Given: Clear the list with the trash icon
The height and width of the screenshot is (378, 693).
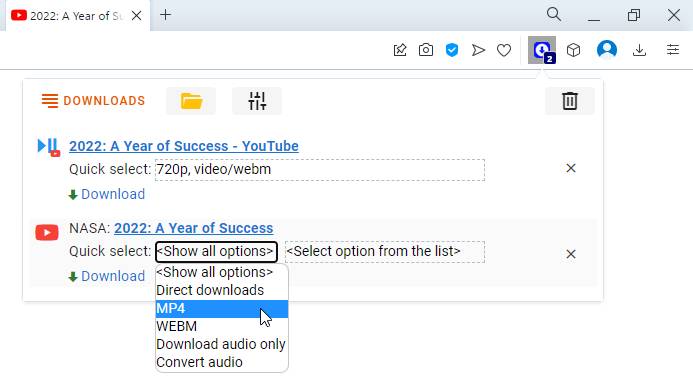Looking at the screenshot, I should (x=570, y=101).
